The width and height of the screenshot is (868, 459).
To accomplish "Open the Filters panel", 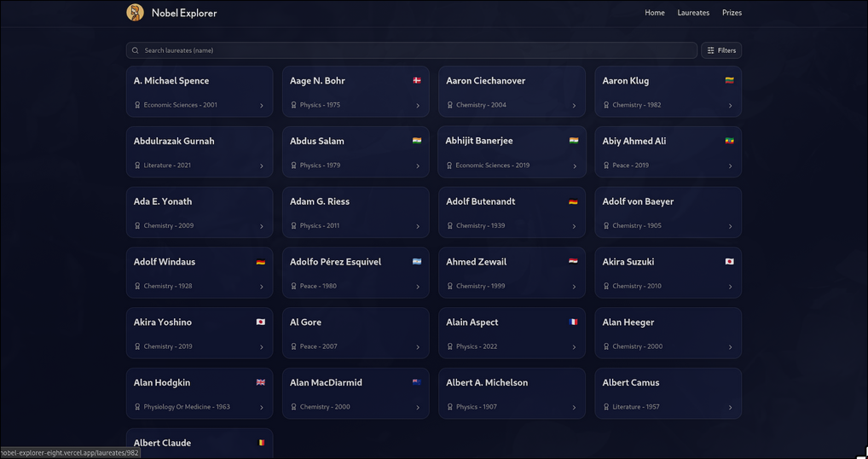I will 720,50.
